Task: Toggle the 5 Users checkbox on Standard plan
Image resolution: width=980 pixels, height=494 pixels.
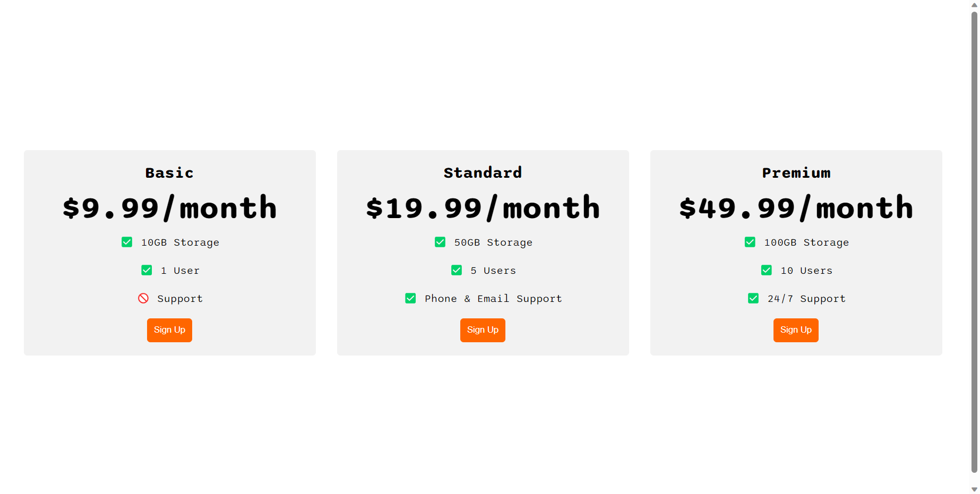Action: [457, 270]
